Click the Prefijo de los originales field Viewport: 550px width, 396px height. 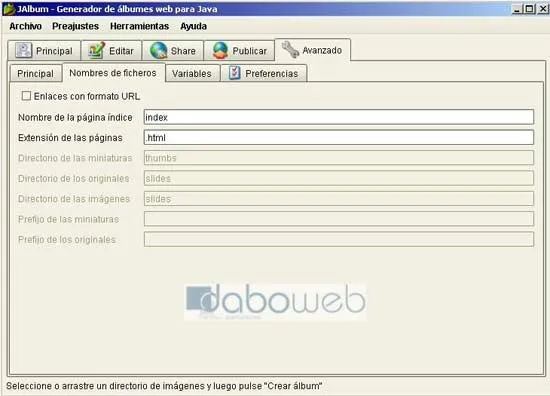point(339,239)
